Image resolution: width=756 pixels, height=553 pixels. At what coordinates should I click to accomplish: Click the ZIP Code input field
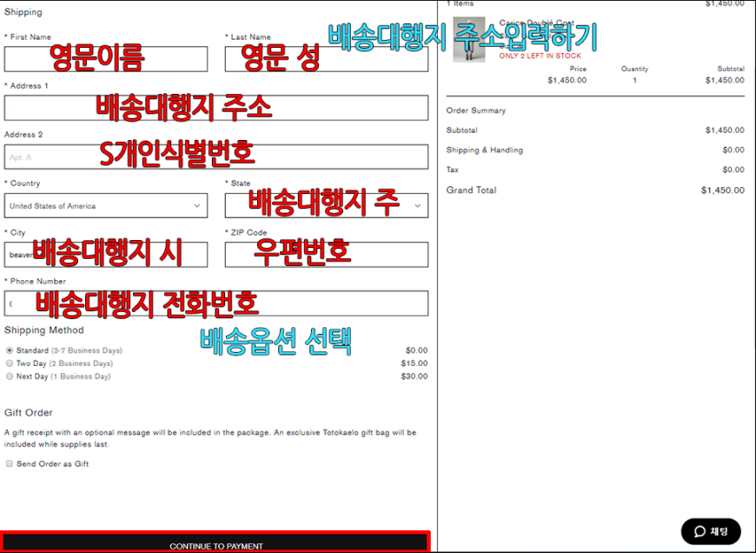[x=327, y=255]
